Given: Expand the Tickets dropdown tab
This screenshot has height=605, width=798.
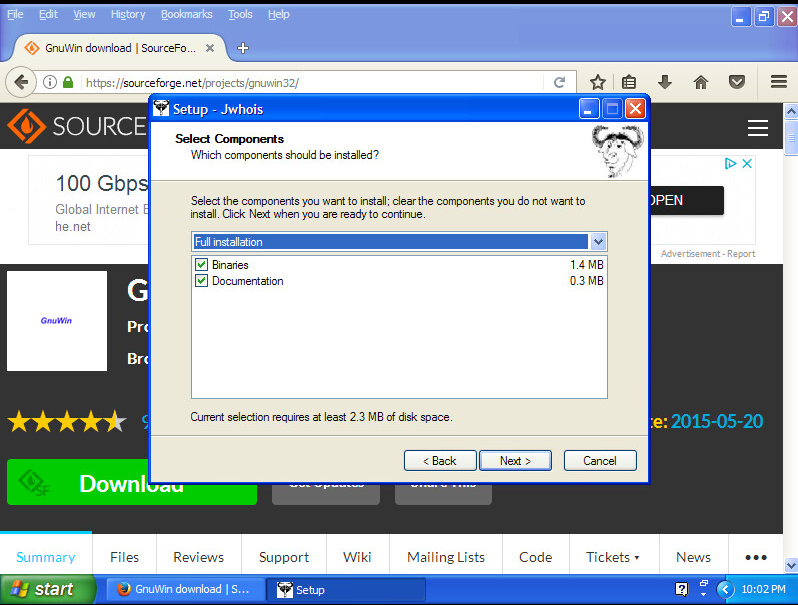Looking at the screenshot, I should point(613,557).
